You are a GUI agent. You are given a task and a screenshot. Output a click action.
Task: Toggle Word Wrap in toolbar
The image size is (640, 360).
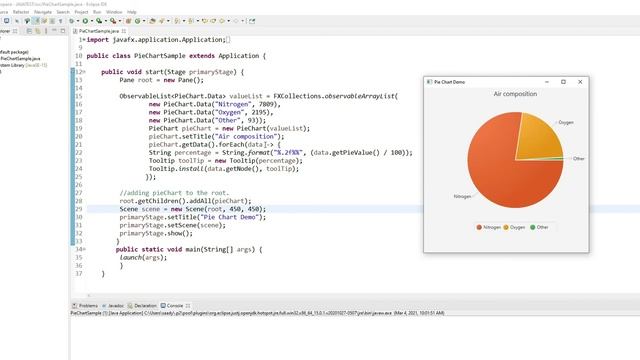pos(44,21)
